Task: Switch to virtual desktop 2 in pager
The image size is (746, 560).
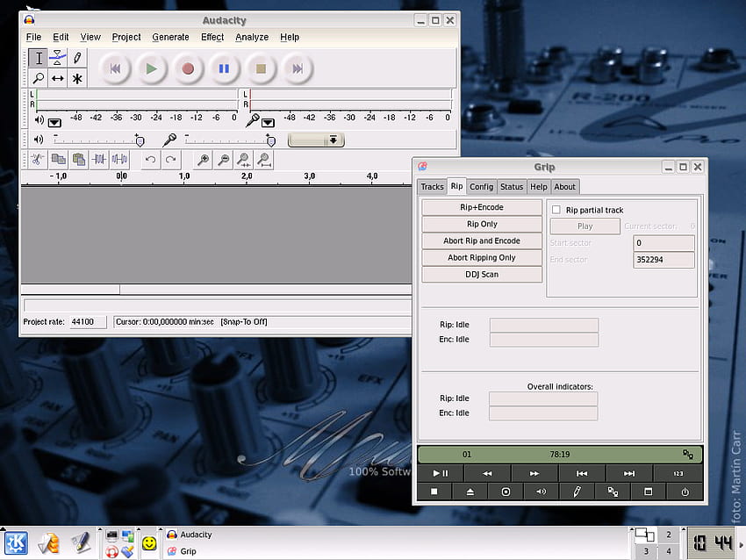Action: (669, 535)
